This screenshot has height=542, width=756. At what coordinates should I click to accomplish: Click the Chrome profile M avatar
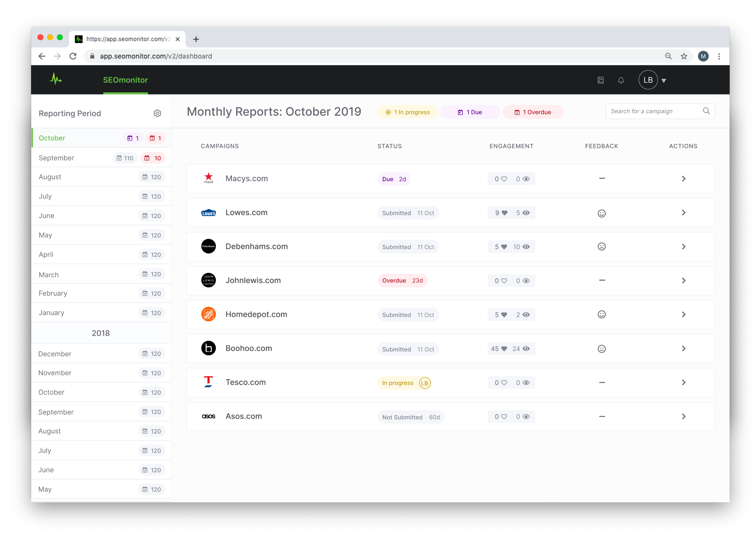point(703,56)
